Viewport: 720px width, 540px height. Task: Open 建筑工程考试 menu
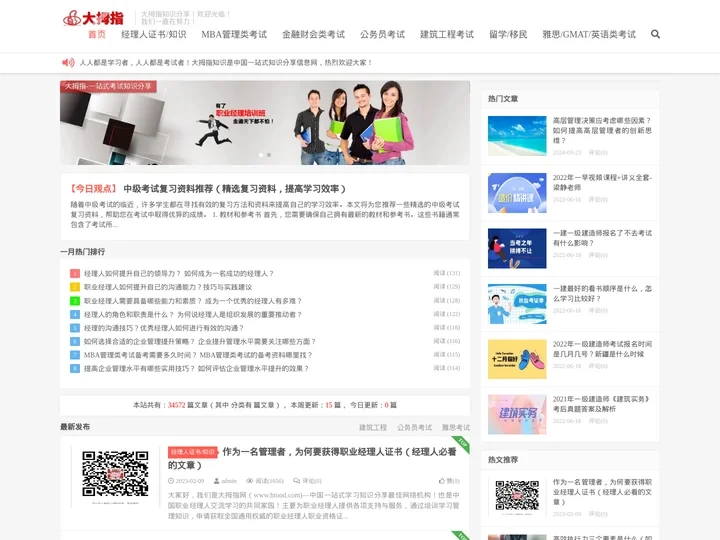pyautogui.click(x=447, y=34)
